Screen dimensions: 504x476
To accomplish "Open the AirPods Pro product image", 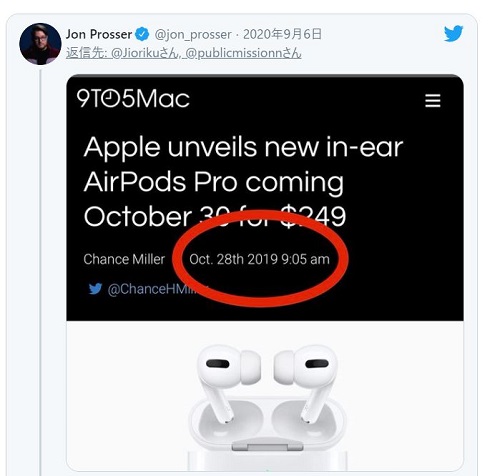I will pyautogui.click(x=265, y=396).
